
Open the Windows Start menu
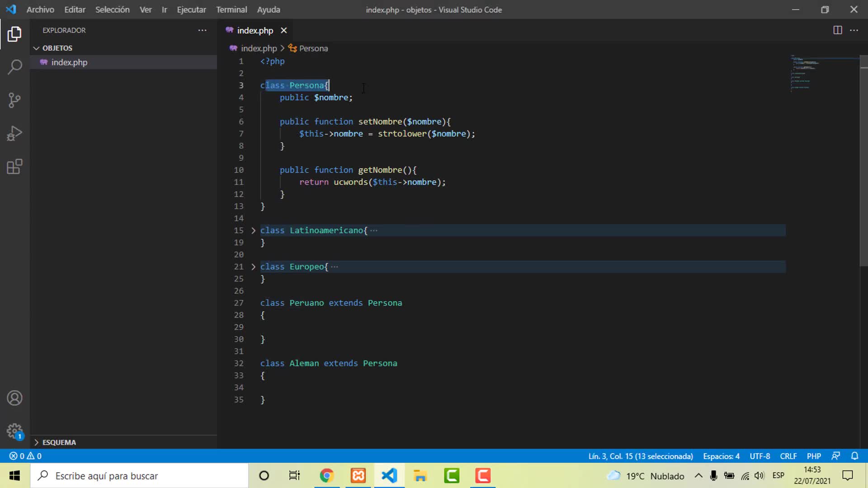tap(14, 476)
